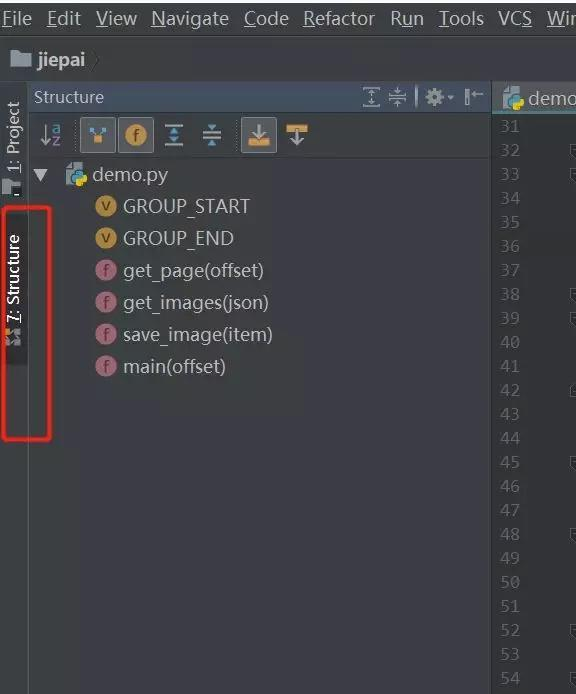Click line number 40 in the gutter
576x694 pixels.
pyautogui.click(x=509, y=343)
